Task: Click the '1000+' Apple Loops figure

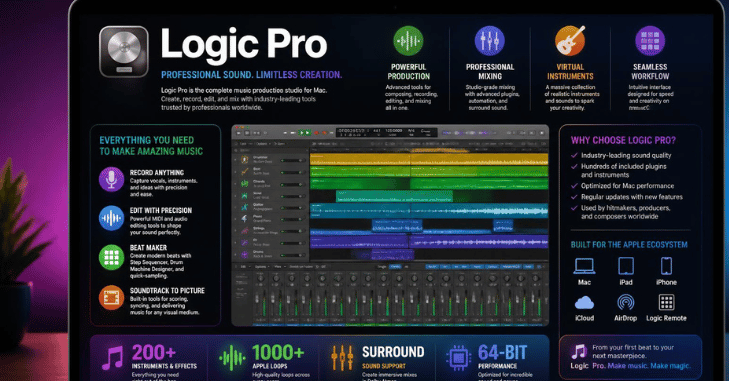Action: pos(278,353)
